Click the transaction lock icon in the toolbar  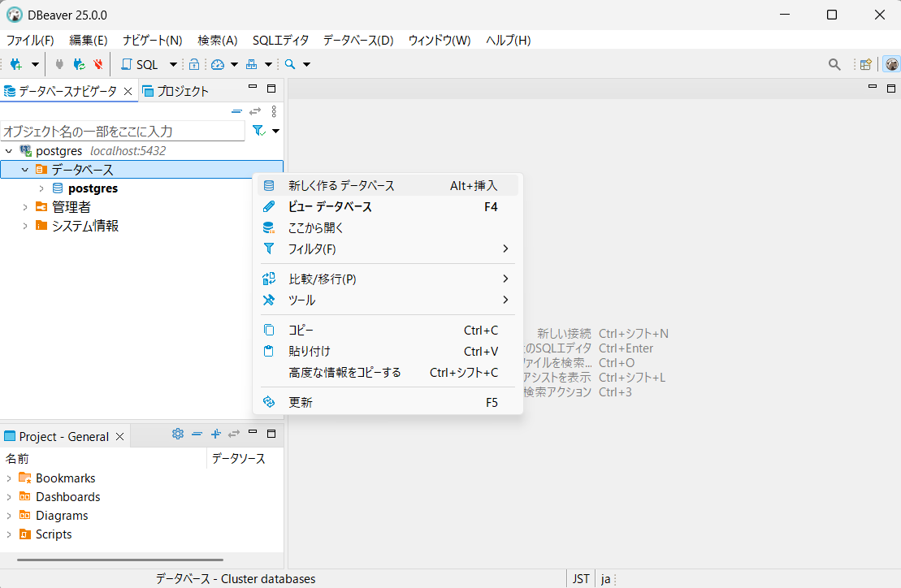[x=194, y=64]
